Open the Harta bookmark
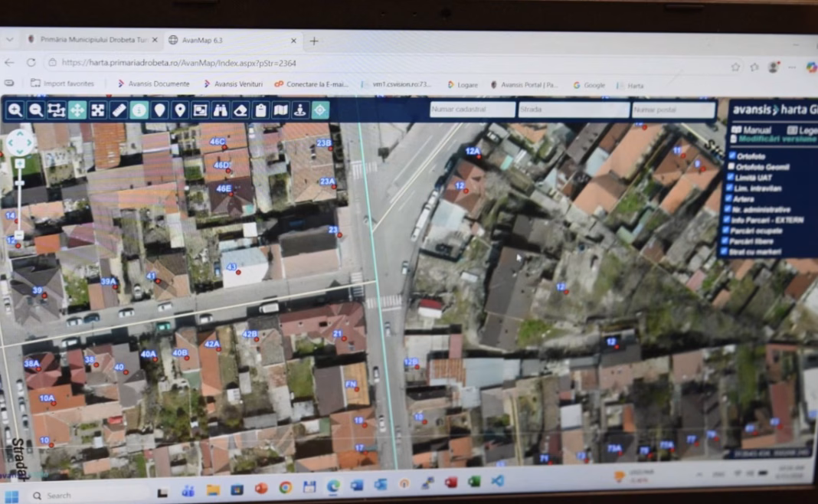Image resolution: width=818 pixels, height=504 pixels. click(x=630, y=86)
